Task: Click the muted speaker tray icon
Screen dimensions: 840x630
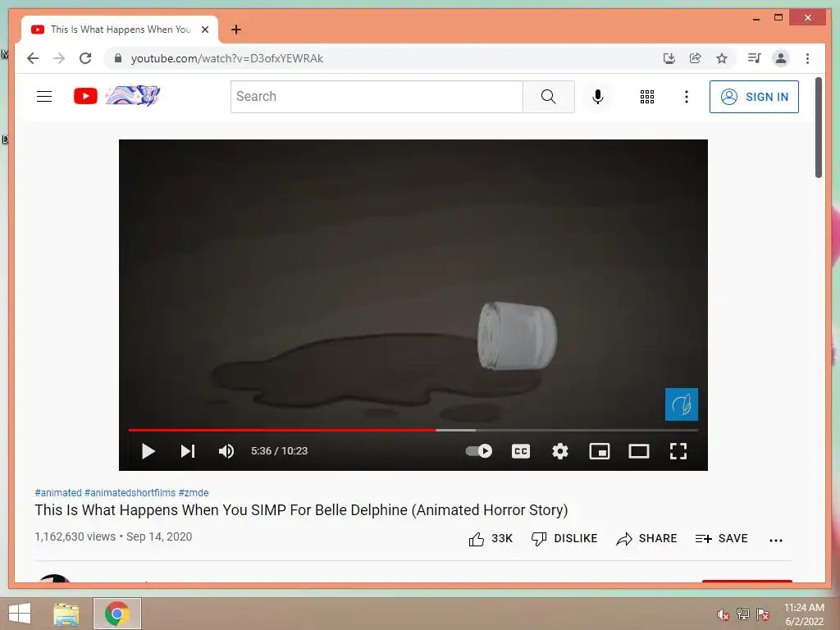Action: 724,615
